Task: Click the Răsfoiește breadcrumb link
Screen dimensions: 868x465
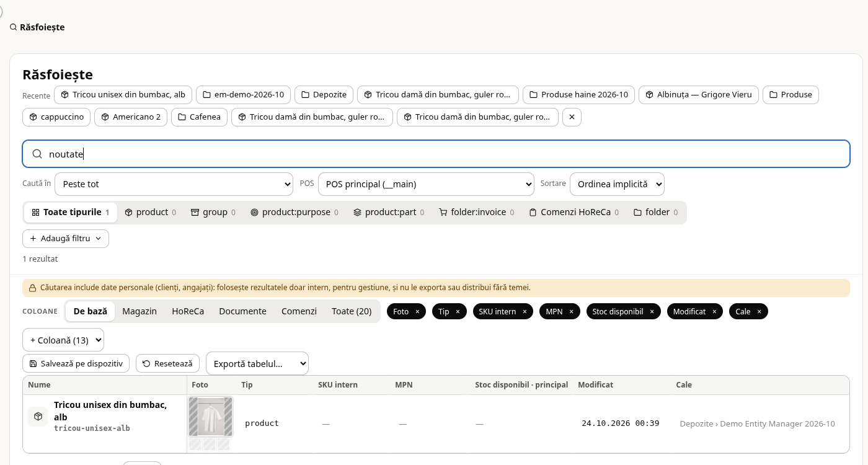Action: pos(37,27)
